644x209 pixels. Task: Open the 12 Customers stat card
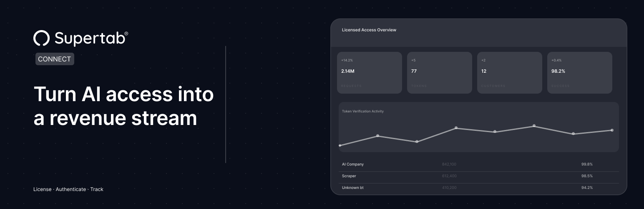point(510,73)
